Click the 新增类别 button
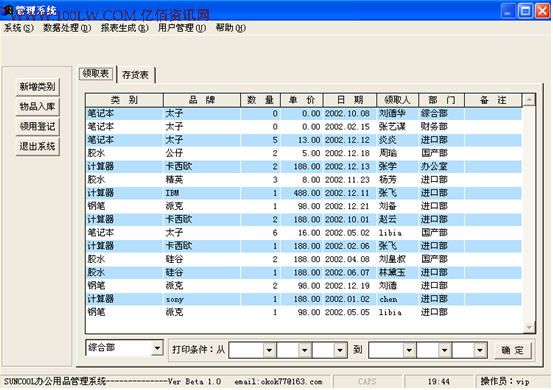This screenshot has width=553, height=390. [37, 87]
